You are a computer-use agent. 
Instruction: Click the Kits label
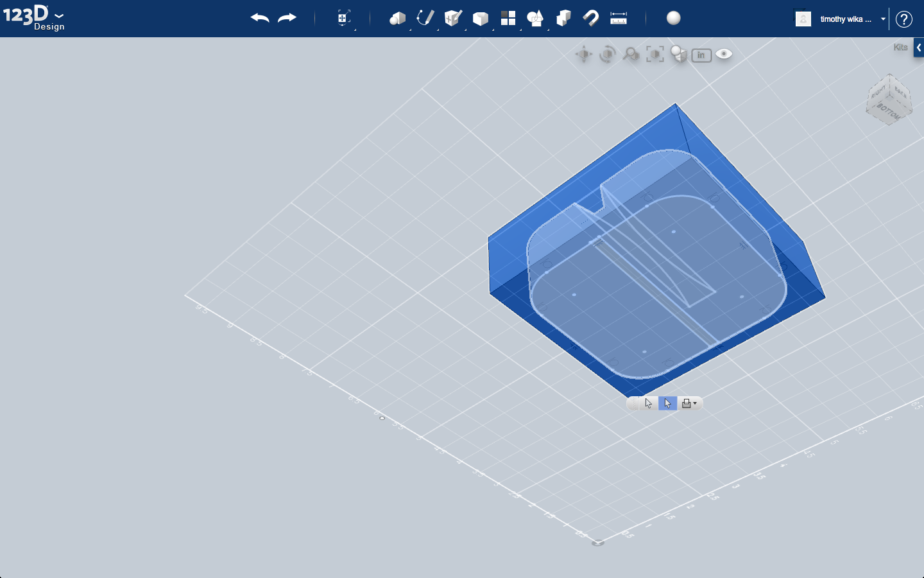901,48
